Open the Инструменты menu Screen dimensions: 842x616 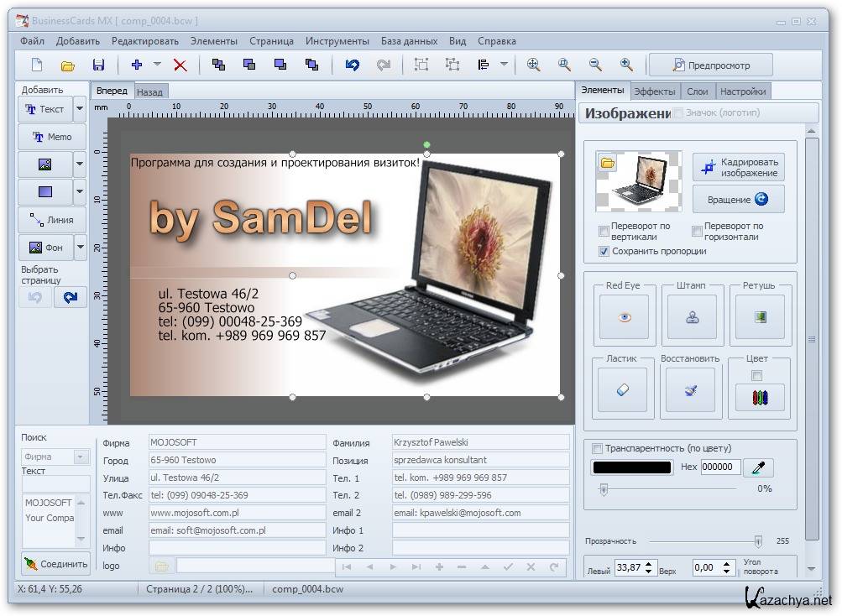click(x=337, y=40)
